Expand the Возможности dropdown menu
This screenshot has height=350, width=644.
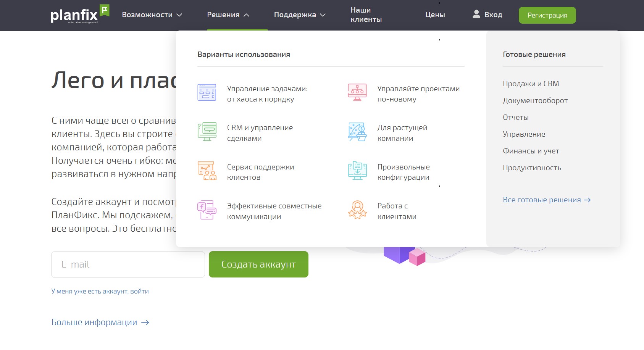coord(152,15)
